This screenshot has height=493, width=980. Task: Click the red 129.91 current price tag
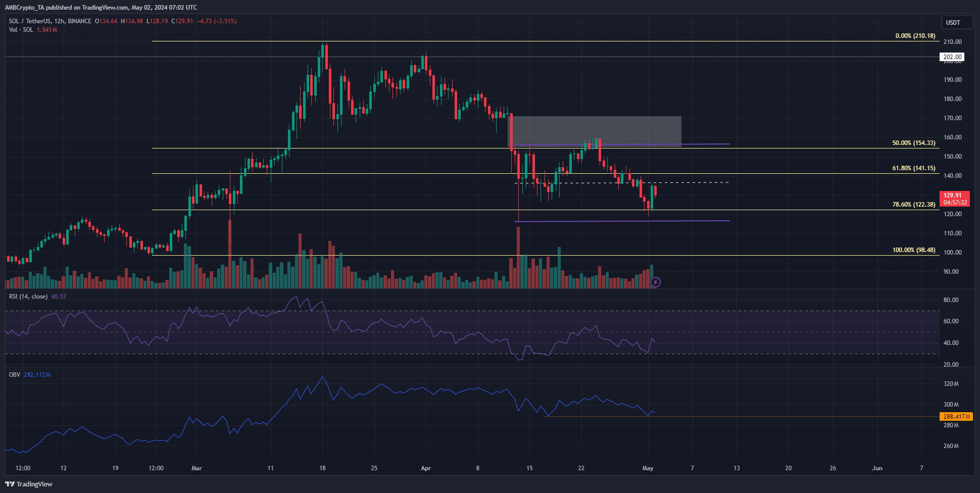coord(954,199)
